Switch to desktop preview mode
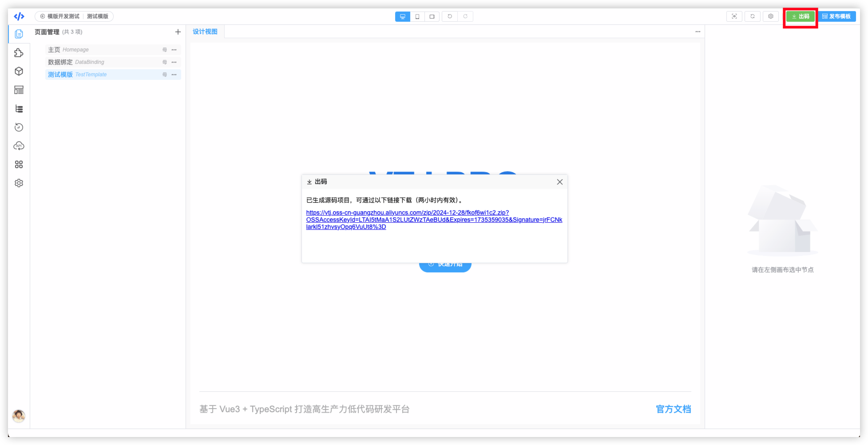Viewport: 868px width, 445px height. pyautogui.click(x=403, y=16)
